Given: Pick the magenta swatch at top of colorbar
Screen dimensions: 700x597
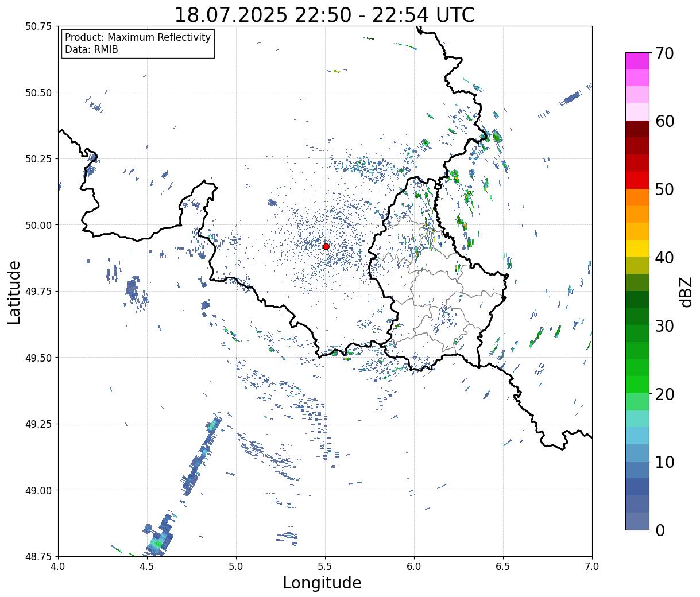Looking at the screenshot, I should pos(637,61).
